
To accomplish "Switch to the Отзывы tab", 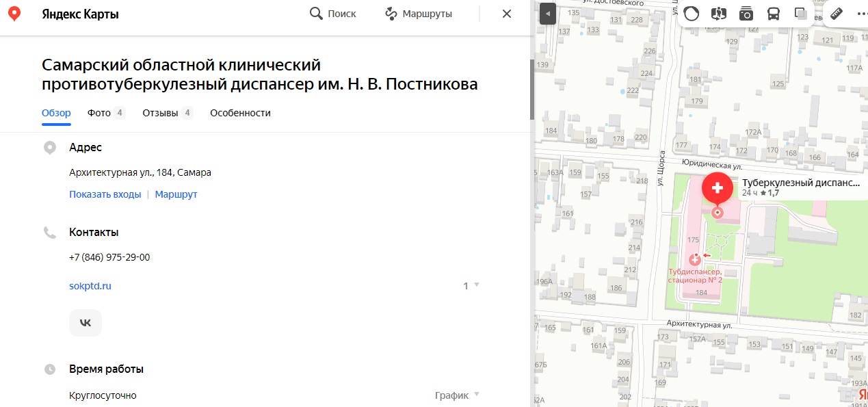I will 168,113.
